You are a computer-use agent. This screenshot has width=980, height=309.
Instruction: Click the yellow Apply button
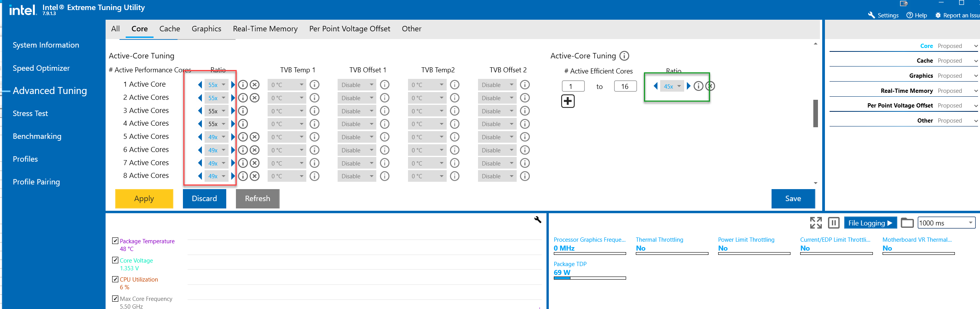144,198
